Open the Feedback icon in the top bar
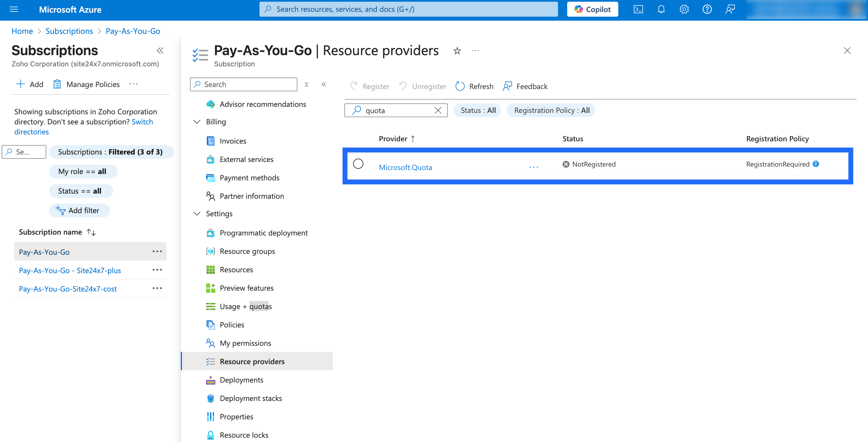The image size is (868, 442). point(730,9)
